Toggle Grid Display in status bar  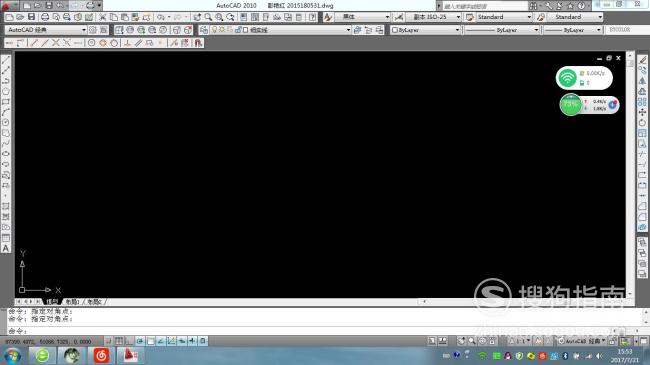[x=119, y=341]
